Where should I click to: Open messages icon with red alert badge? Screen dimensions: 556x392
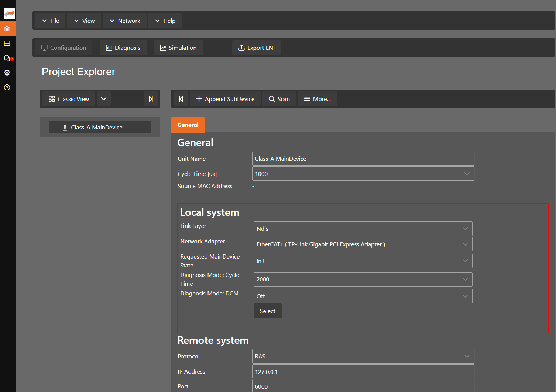pos(8,58)
